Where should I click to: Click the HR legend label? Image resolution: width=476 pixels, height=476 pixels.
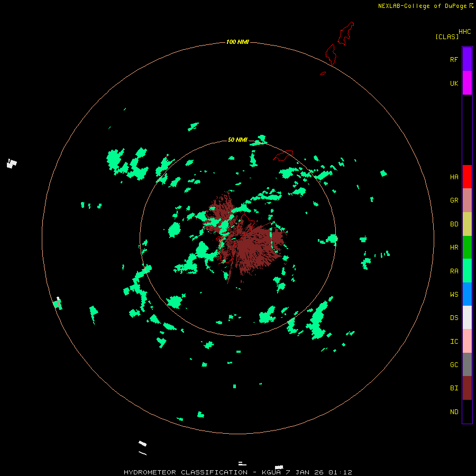(454, 248)
